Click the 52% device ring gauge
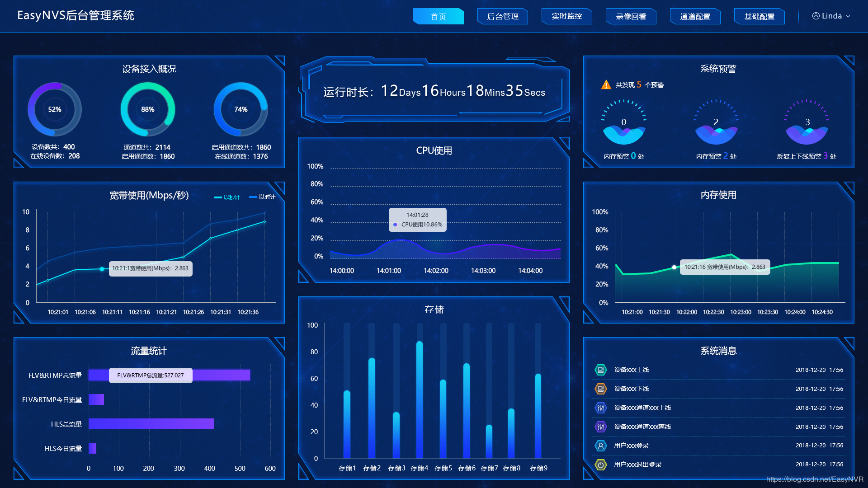This screenshot has height=488, width=868. point(55,109)
